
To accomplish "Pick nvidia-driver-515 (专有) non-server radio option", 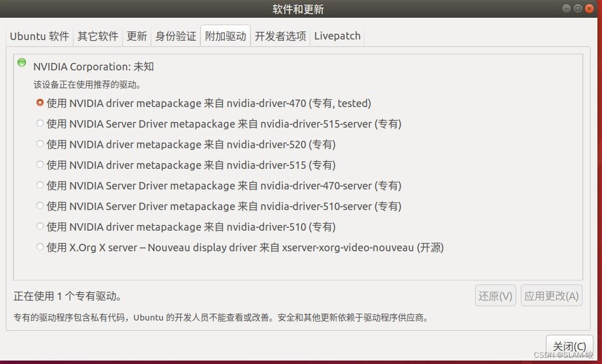I will [x=40, y=165].
